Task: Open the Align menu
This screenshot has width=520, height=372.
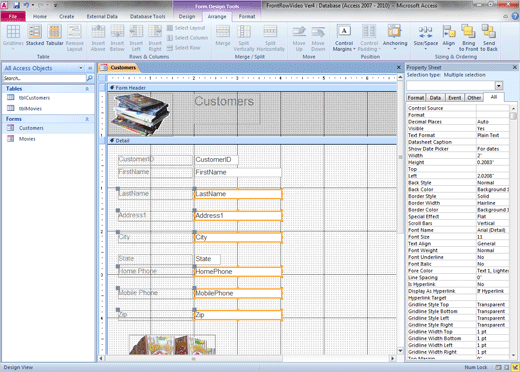Action: 449,38
